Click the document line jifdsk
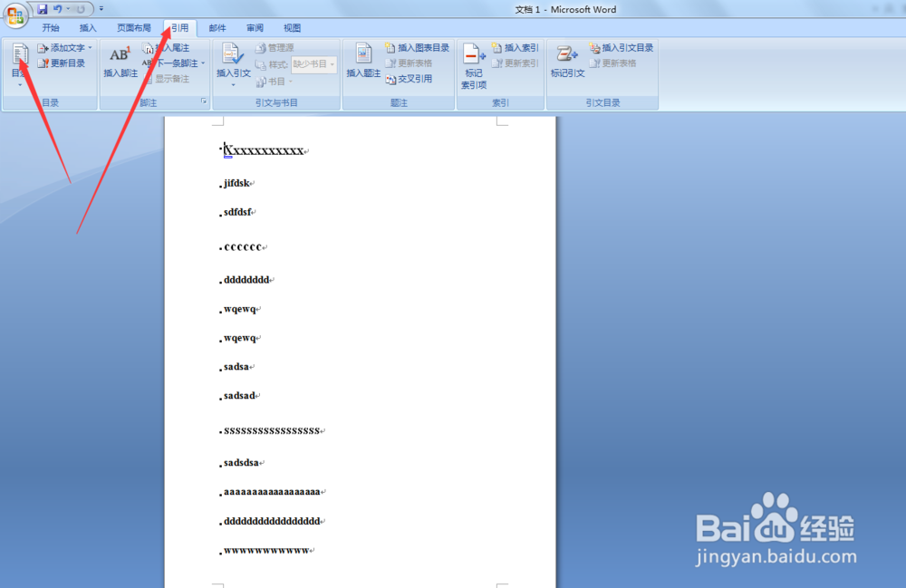 (x=236, y=183)
